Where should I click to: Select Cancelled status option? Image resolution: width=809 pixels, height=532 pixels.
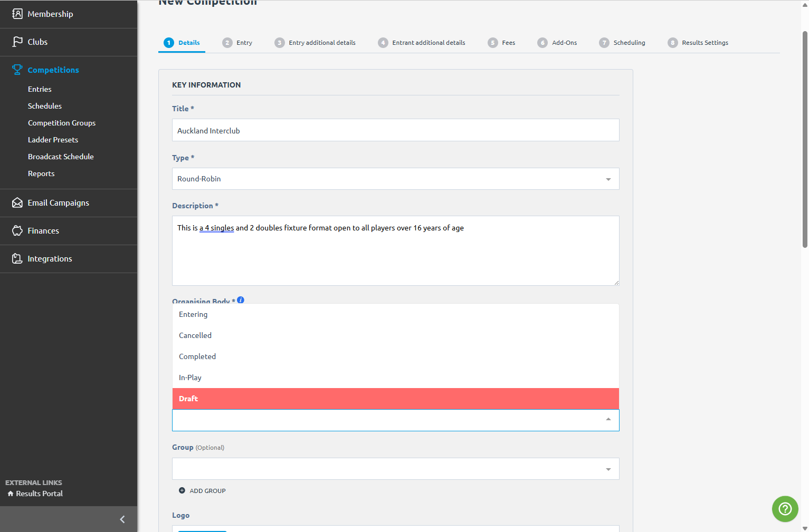click(x=395, y=335)
